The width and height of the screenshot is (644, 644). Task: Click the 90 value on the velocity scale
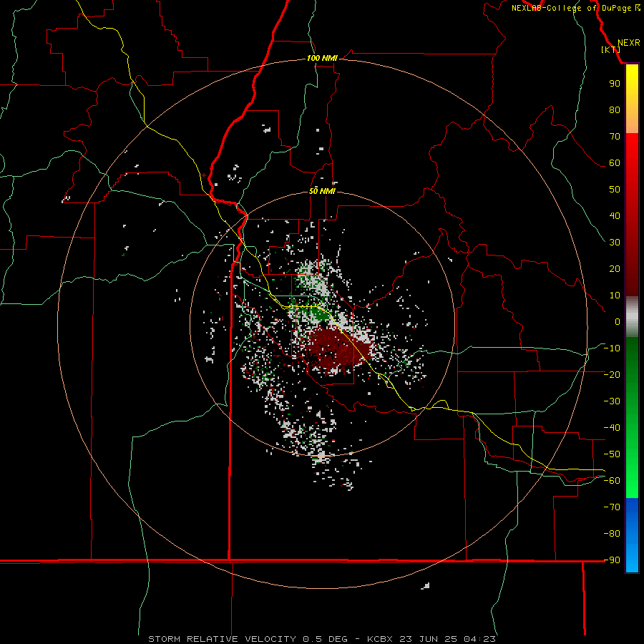[615, 84]
